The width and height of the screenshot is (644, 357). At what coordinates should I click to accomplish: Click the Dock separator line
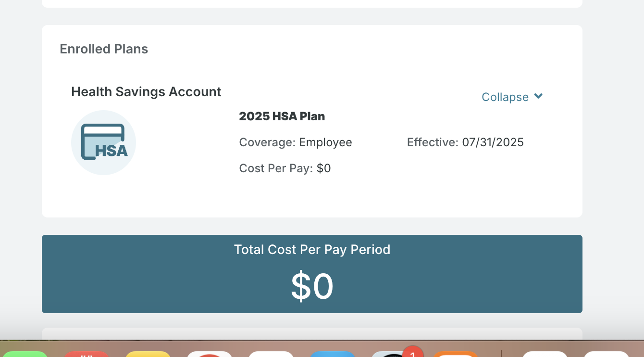(x=501, y=354)
